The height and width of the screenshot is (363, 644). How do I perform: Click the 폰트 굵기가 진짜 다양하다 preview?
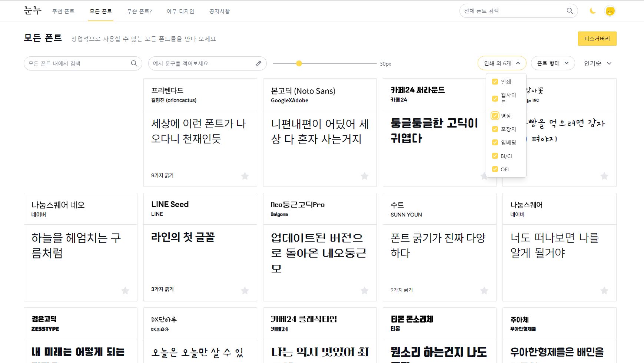click(438, 245)
